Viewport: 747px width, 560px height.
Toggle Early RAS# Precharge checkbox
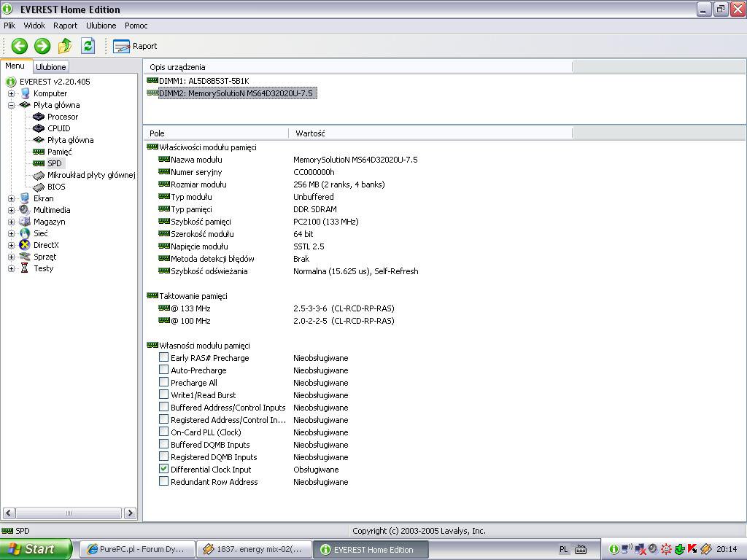pyautogui.click(x=163, y=357)
